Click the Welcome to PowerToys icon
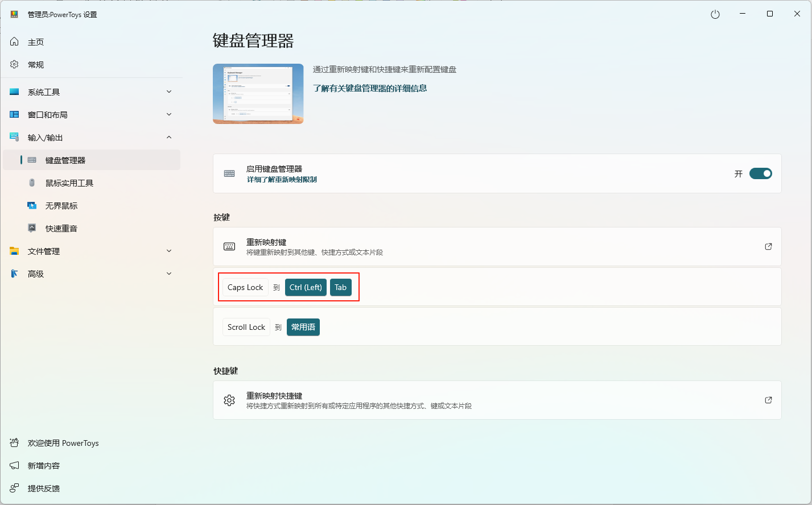812x505 pixels. (14, 442)
